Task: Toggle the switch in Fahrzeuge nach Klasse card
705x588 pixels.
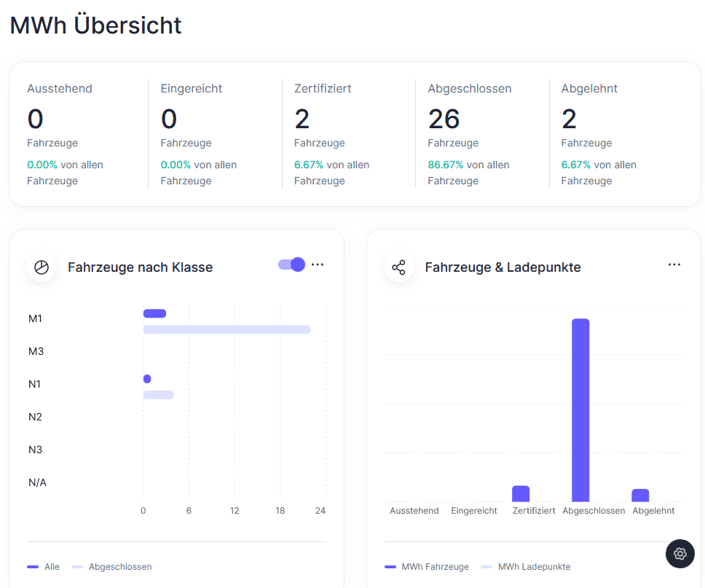Action: click(291, 264)
